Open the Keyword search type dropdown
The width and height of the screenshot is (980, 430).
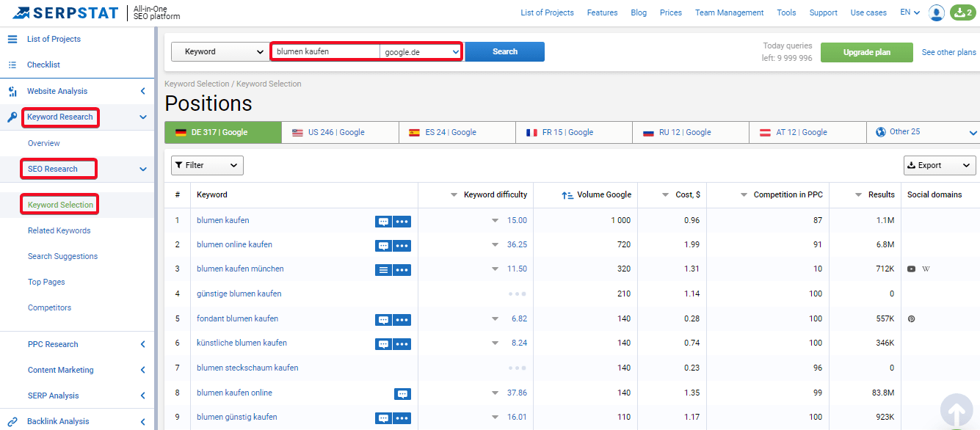click(219, 51)
